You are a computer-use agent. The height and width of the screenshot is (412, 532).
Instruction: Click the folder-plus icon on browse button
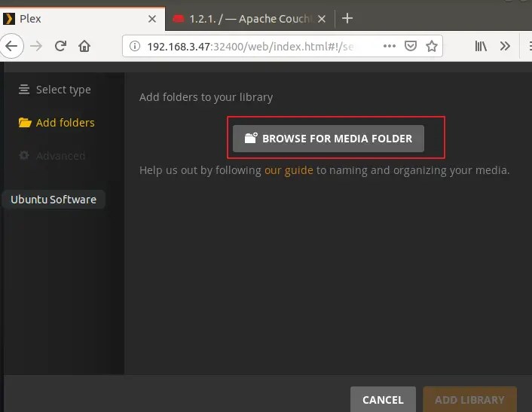(x=251, y=138)
